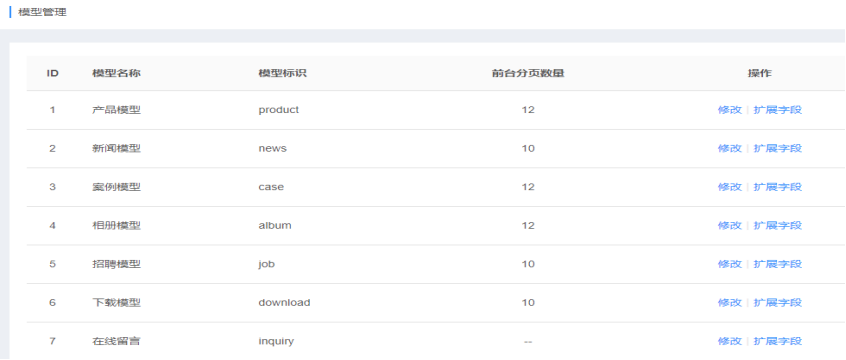This screenshot has height=360, width=846.
Task: Click 修改 for the 案例模型 row
Action: coord(729,187)
